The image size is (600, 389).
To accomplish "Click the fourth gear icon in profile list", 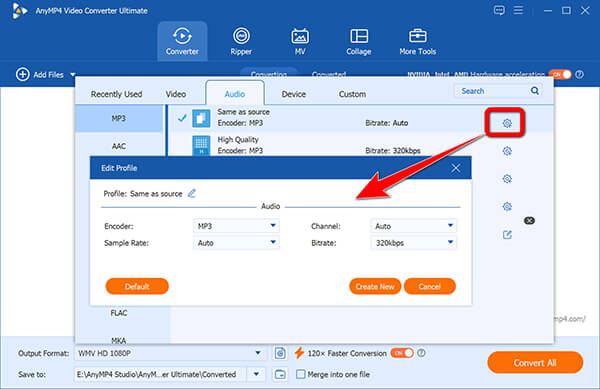I will (507, 207).
